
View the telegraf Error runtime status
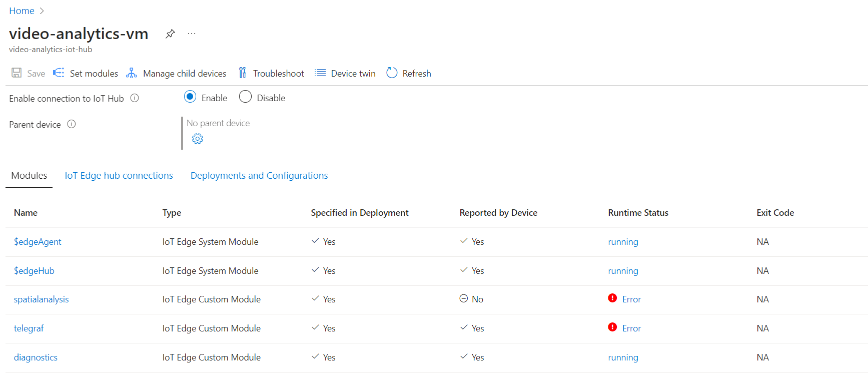pyautogui.click(x=631, y=328)
